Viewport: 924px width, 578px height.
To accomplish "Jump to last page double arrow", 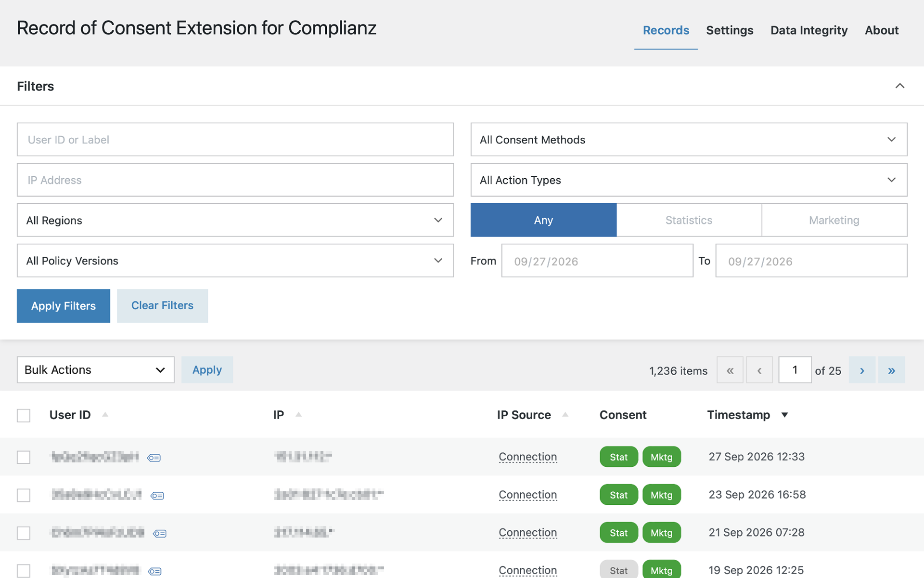I will (891, 370).
